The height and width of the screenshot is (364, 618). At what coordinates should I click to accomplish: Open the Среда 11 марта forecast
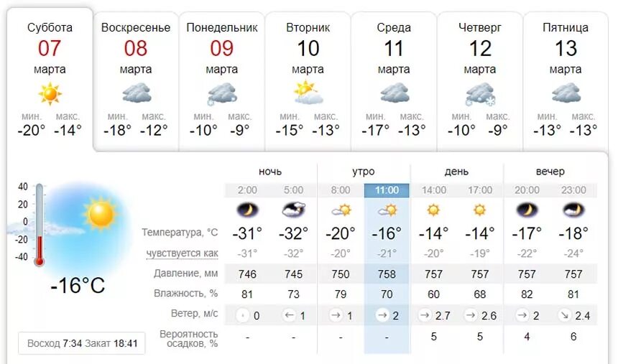[x=393, y=80]
